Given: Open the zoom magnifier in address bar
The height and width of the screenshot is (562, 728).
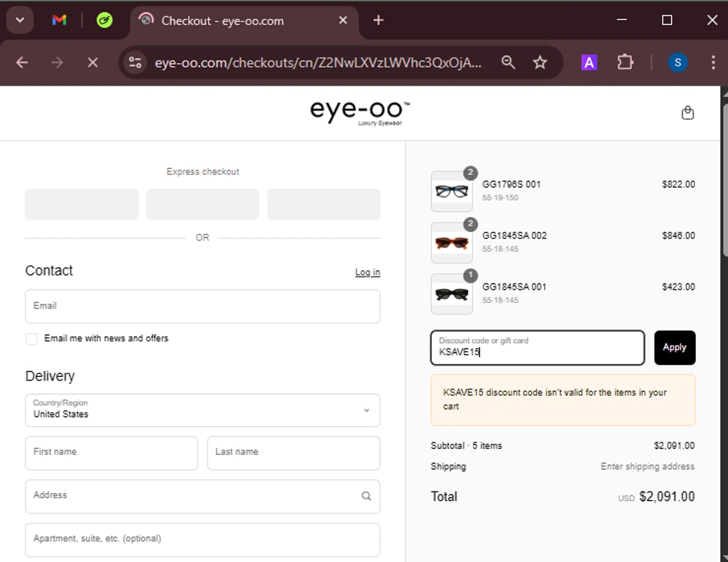Looking at the screenshot, I should 508,62.
